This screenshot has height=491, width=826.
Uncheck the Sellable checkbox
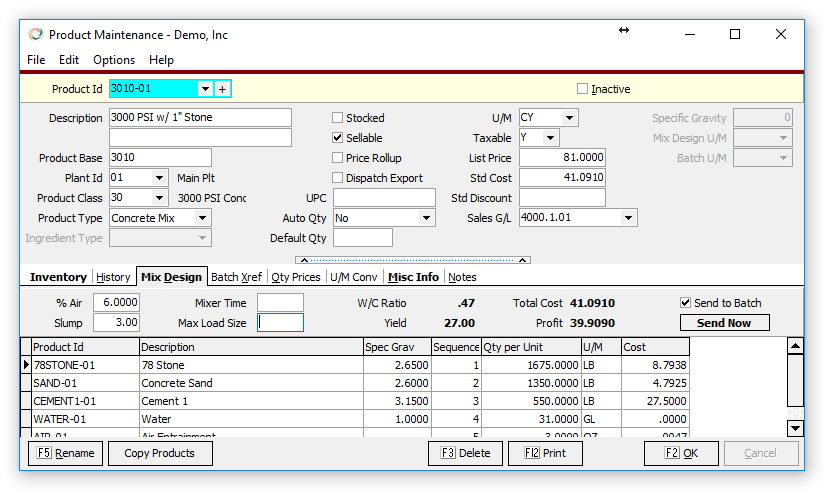pyautogui.click(x=338, y=138)
